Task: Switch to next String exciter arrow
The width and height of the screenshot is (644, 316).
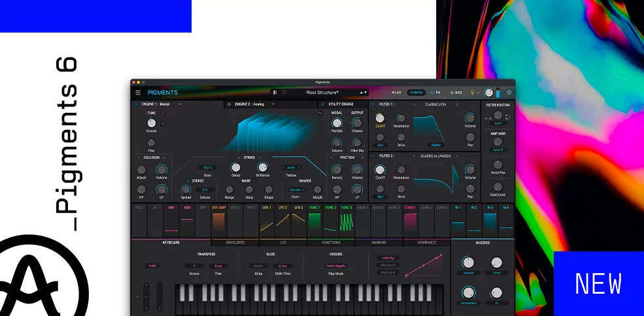Action: click(259, 157)
